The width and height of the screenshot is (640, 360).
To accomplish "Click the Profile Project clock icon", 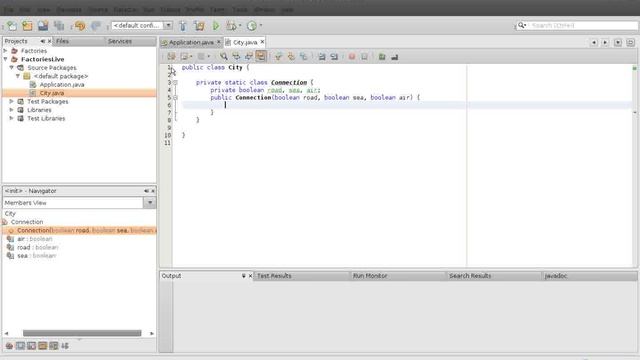I will (252, 26).
